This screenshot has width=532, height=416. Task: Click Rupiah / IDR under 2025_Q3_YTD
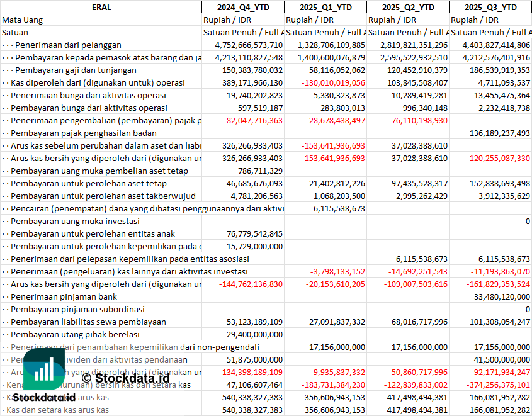(474, 20)
